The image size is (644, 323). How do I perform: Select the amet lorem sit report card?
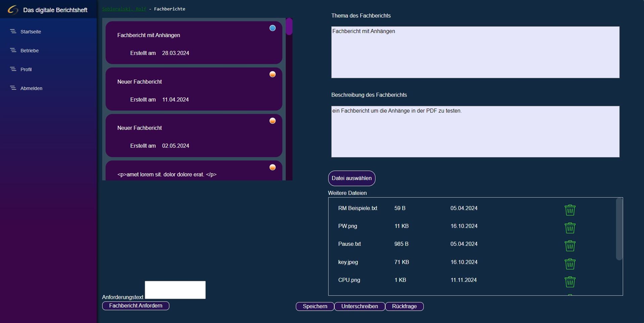pos(194,171)
